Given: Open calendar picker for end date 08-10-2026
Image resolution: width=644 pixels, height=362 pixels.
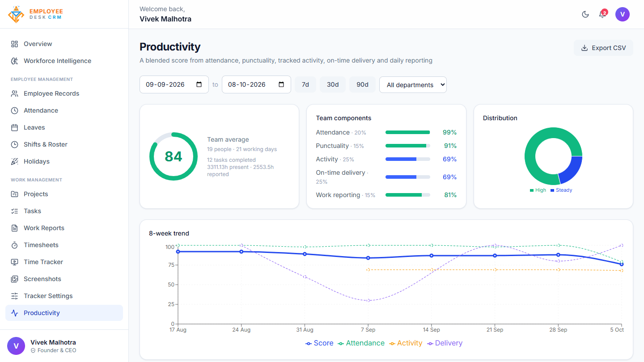Looking at the screenshot, I should pos(281,84).
